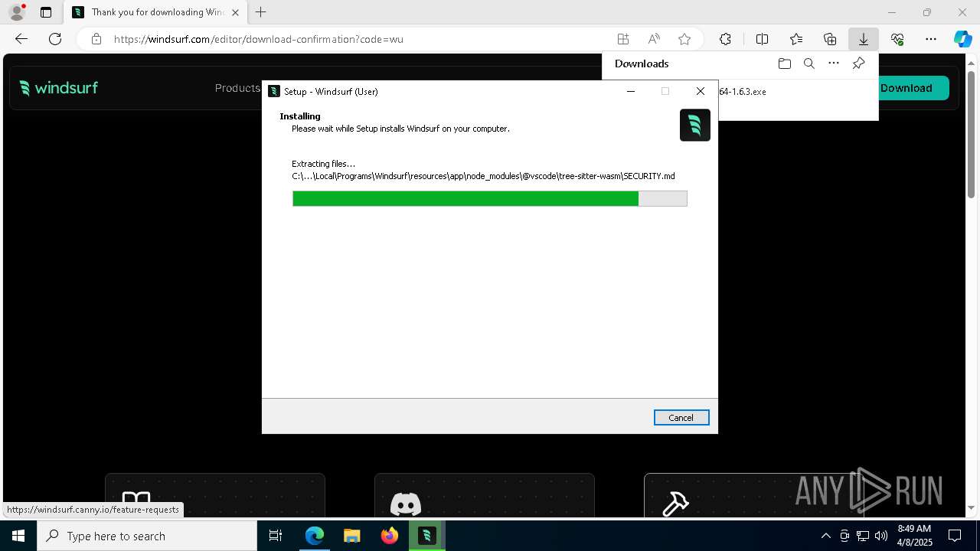This screenshot has width=980, height=551.
Task: Open Downloads folder from Downloads panel
Action: pyautogui.click(x=784, y=64)
